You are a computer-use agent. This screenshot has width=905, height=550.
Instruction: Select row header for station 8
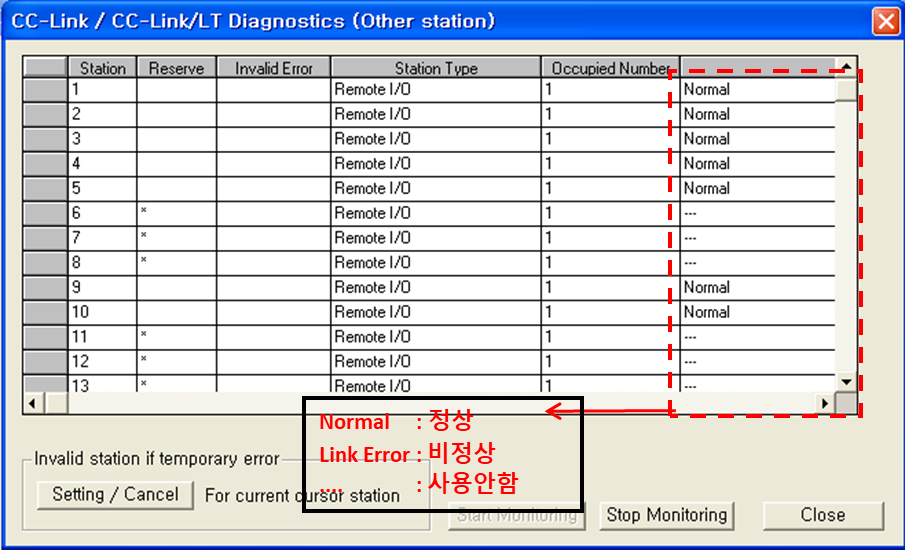click(x=45, y=264)
